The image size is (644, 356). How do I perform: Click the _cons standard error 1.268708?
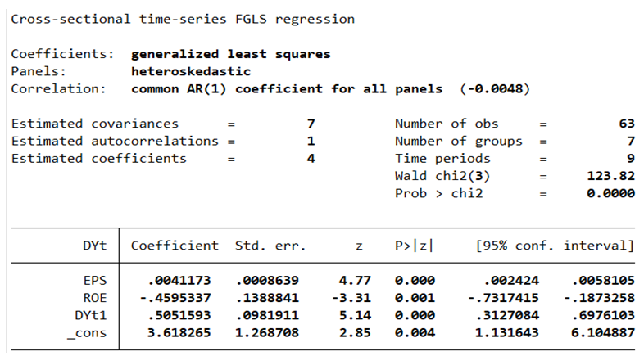(x=267, y=332)
